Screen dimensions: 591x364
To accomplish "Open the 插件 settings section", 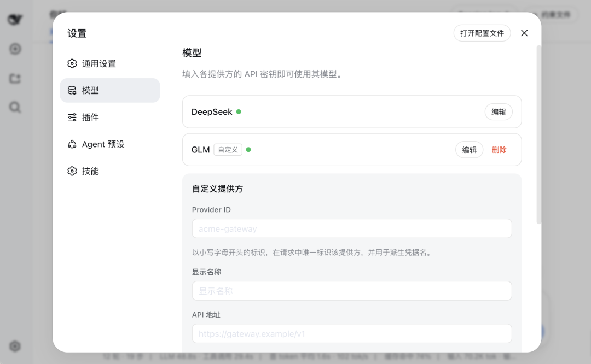I will [x=109, y=118].
